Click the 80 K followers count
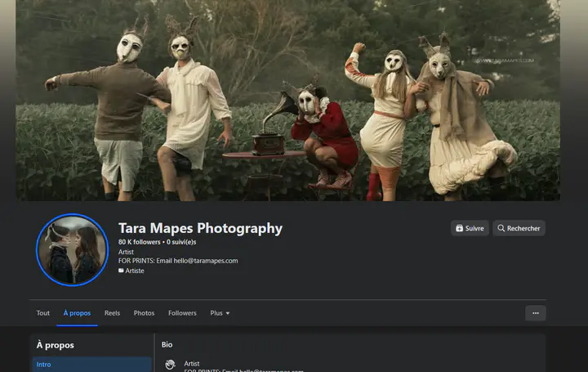 pyautogui.click(x=139, y=242)
